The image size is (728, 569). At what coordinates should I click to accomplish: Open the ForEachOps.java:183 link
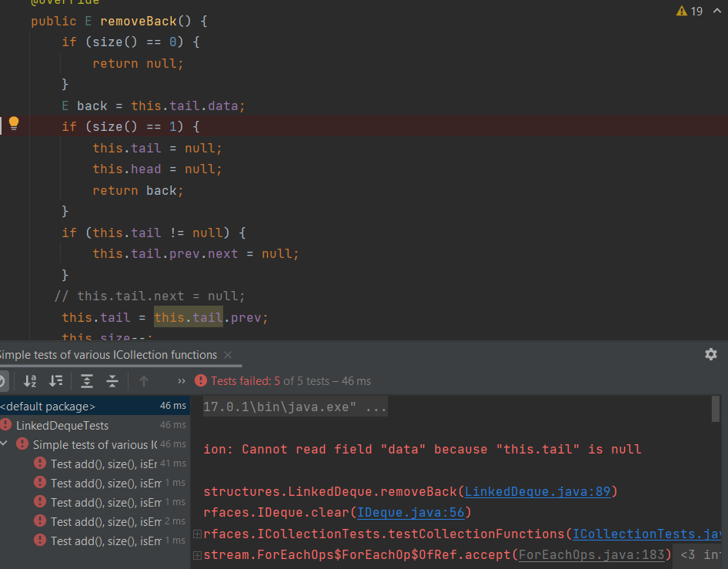coord(593,554)
